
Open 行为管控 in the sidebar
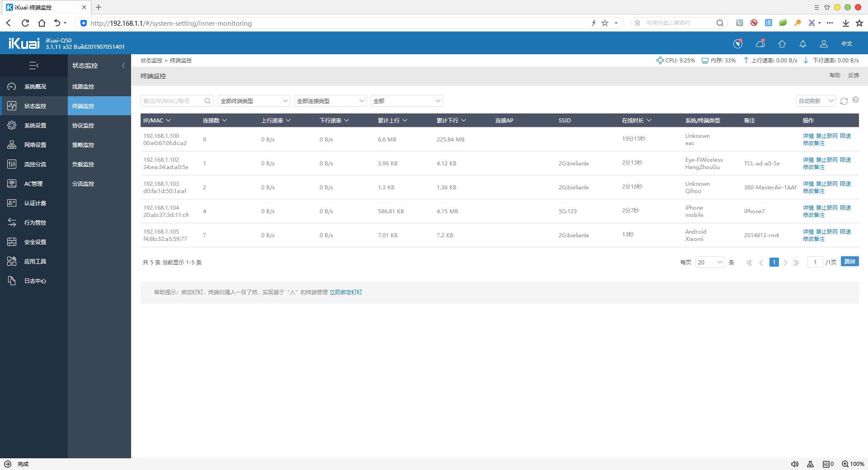(34, 222)
